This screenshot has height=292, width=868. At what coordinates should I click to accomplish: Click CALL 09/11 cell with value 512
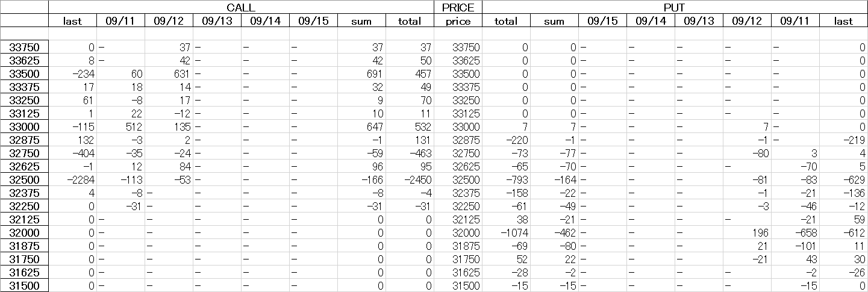click(120, 126)
